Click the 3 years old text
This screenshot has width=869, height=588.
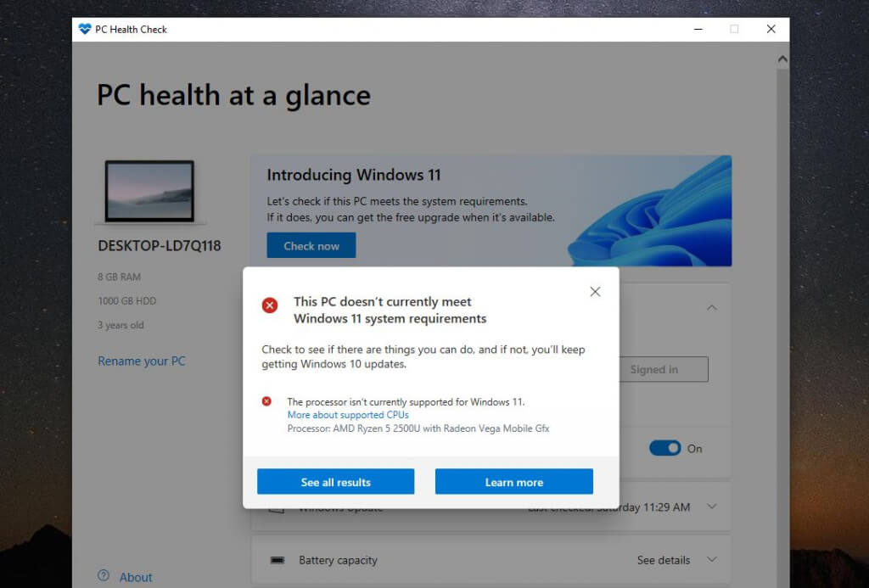point(121,325)
